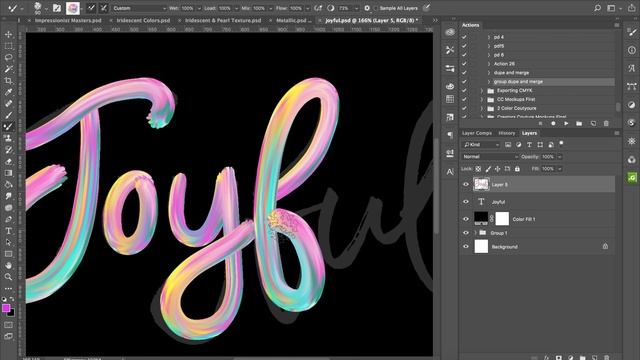Open the Normal blend mode dropdown
This screenshot has width=640, height=360.
click(490, 157)
